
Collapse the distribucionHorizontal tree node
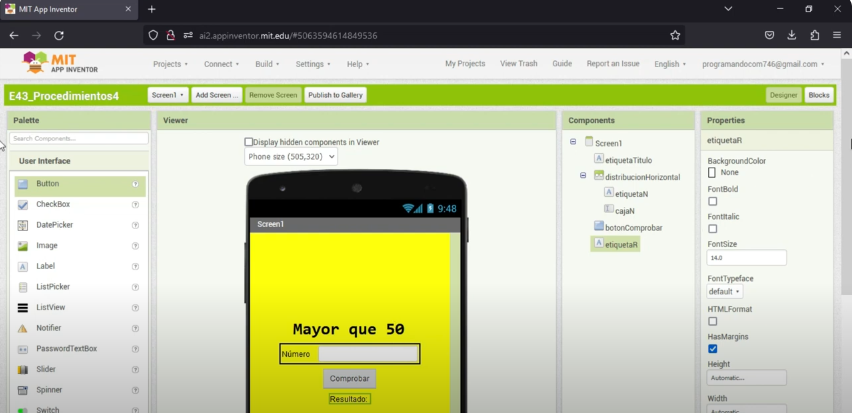pos(583,176)
